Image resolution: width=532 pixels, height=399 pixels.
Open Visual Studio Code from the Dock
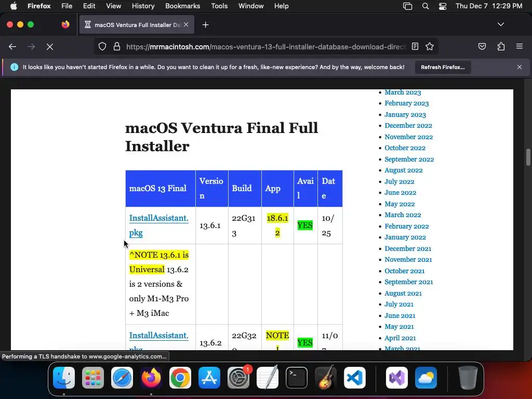[x=354, y=378]
